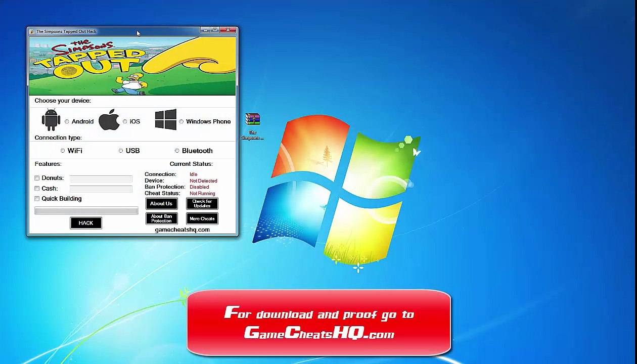Minimize the Tapped Out Hack window
The width and height of the screenshot is (637, 364).
pos(205,31)
